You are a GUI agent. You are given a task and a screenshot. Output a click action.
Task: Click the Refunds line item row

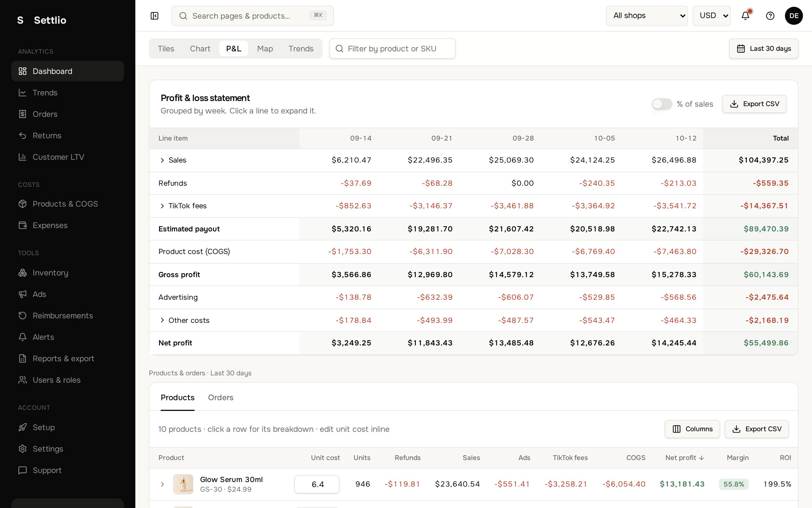coord(473,183)
